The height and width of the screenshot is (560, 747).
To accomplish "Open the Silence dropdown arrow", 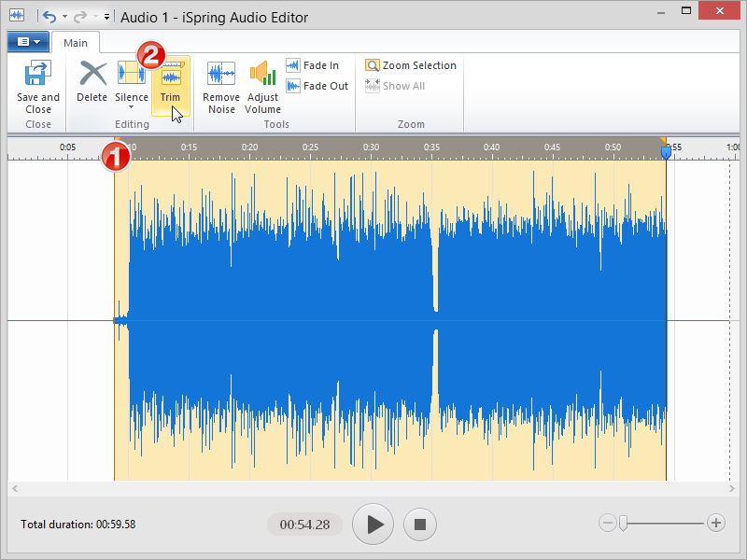I will (132, 107).
